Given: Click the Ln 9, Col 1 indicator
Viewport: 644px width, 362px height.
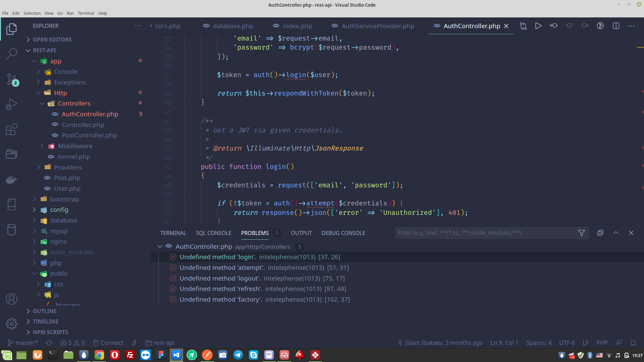Looking at the screenshot, I should tap(504, 343).
